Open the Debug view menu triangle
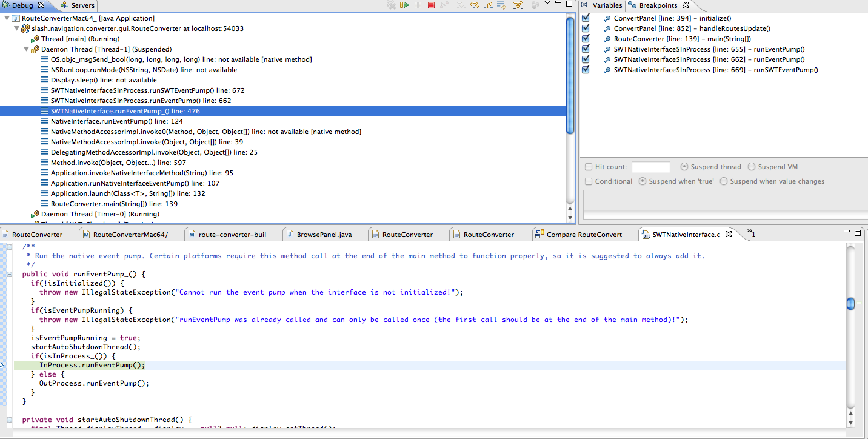The height and width of the screenshot is (439, 868). tap(547, 4)
